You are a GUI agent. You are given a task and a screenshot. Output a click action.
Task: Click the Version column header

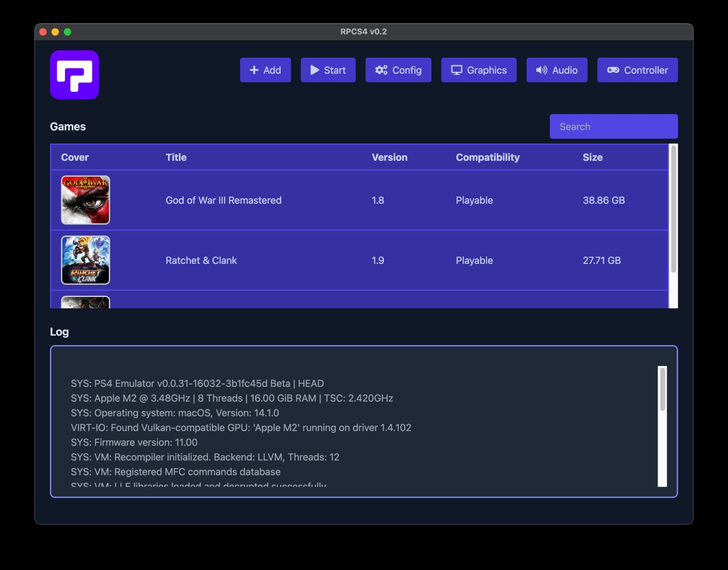pos(390,157)
